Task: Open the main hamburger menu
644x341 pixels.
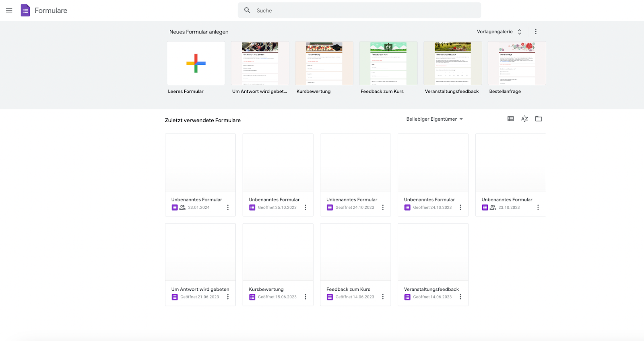Action: click(x=9, y=10)
